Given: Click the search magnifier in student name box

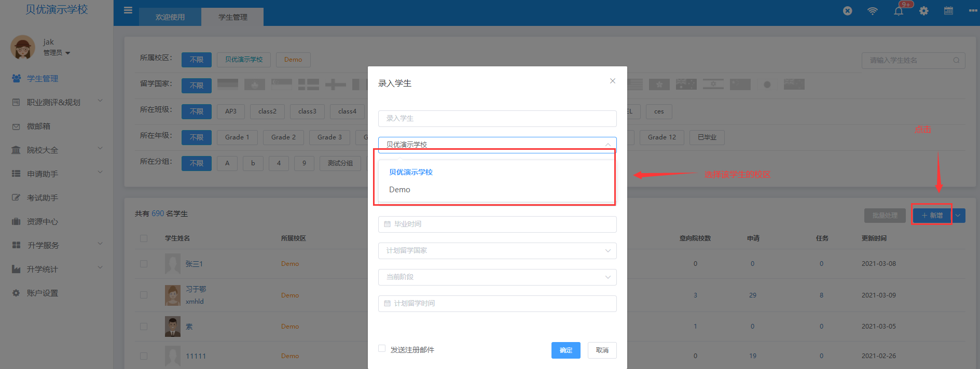Looking at the screenshot, I should tap(956, 61).
